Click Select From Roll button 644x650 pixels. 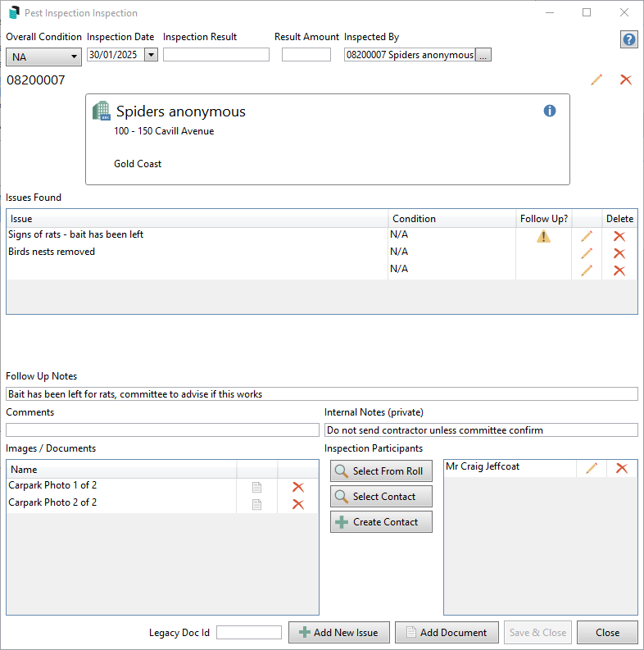pyautogui.click(x=381, y=471)
